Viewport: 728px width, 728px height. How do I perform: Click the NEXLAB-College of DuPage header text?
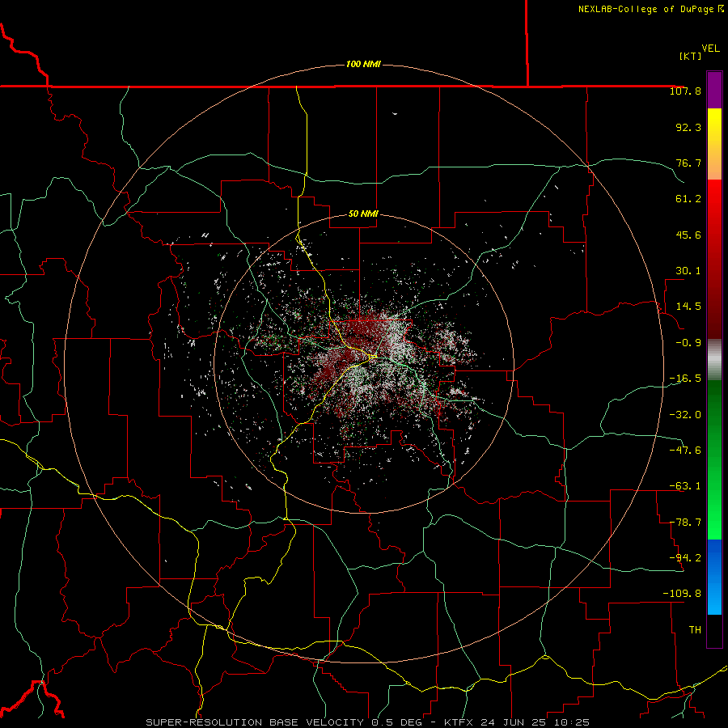[x=650, y=9]
